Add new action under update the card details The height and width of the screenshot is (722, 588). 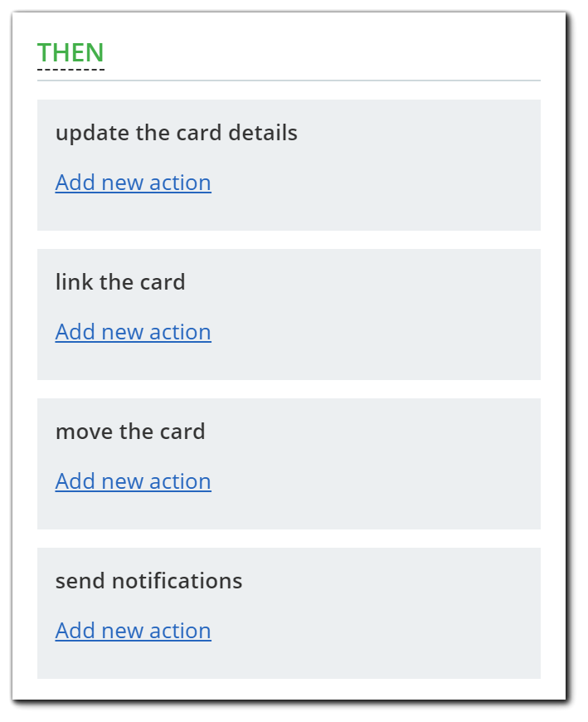pos(133,183)
